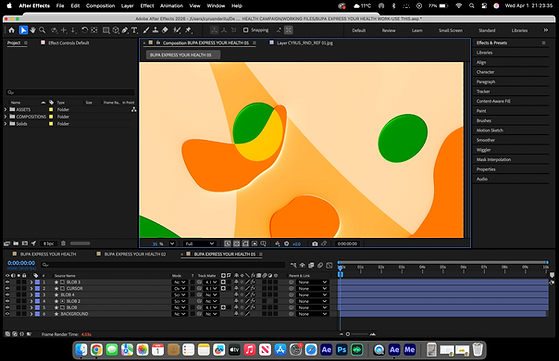The height and width of the screenshot is (361, 559).
Task: Open the composition flowchart icon in Project panel
Action: pyautogui.click(x=134, y=109)
